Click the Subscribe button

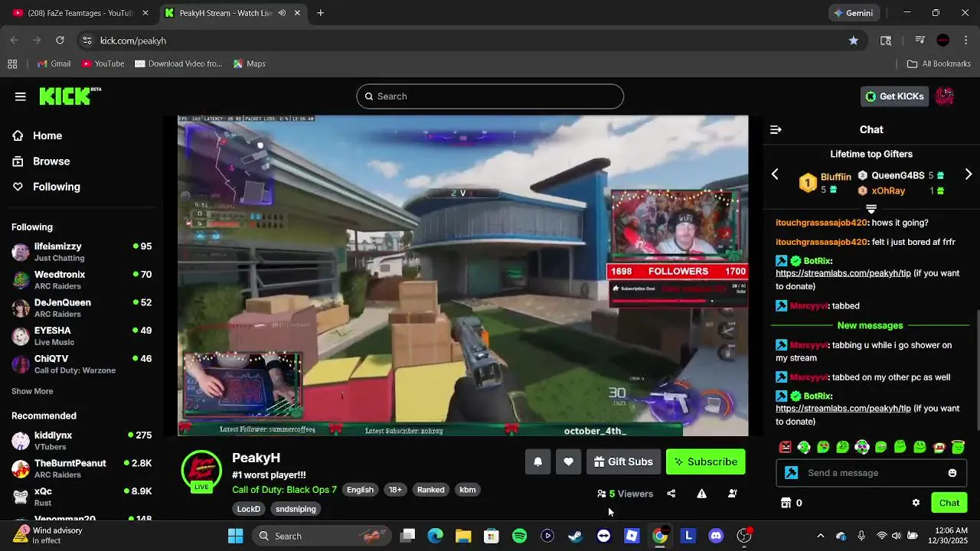tap(705, 461)
